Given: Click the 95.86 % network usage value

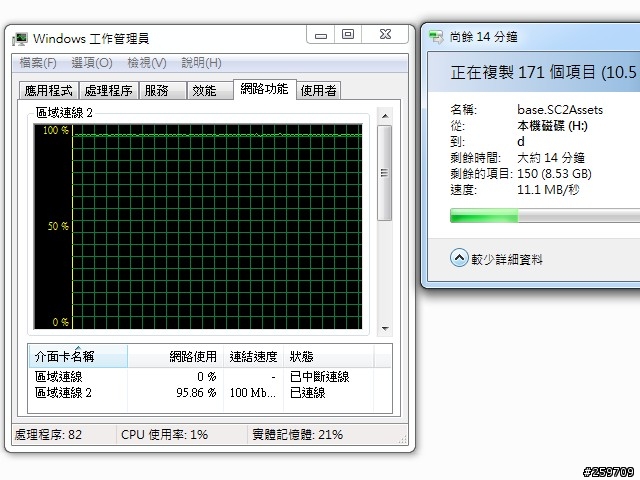Looking at the screenshot, I should pos(196,393).
